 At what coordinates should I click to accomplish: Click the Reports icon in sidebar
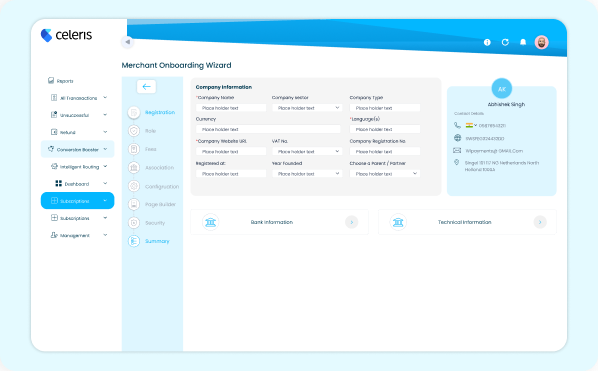[51, 80]
